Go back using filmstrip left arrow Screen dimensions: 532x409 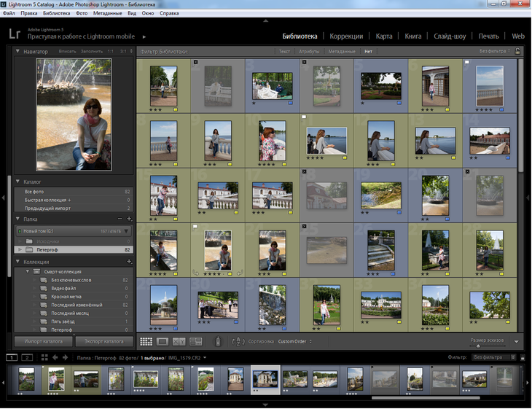click(55, 358)
